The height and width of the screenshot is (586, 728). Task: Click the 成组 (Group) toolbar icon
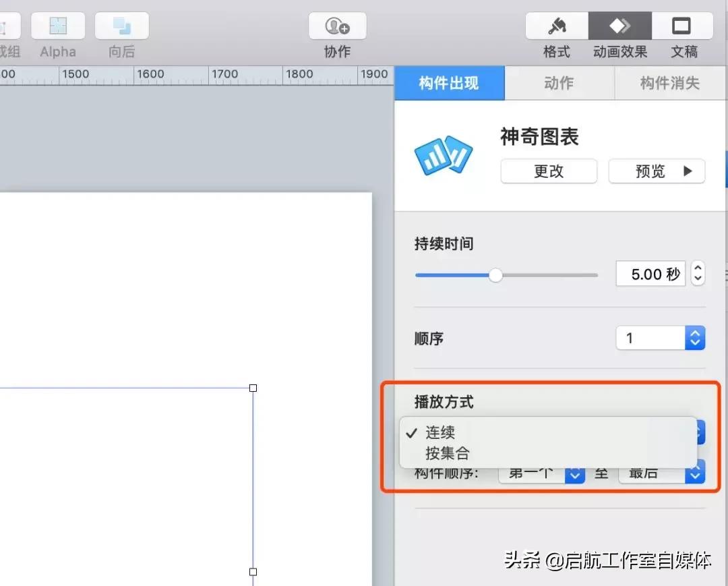9,25
